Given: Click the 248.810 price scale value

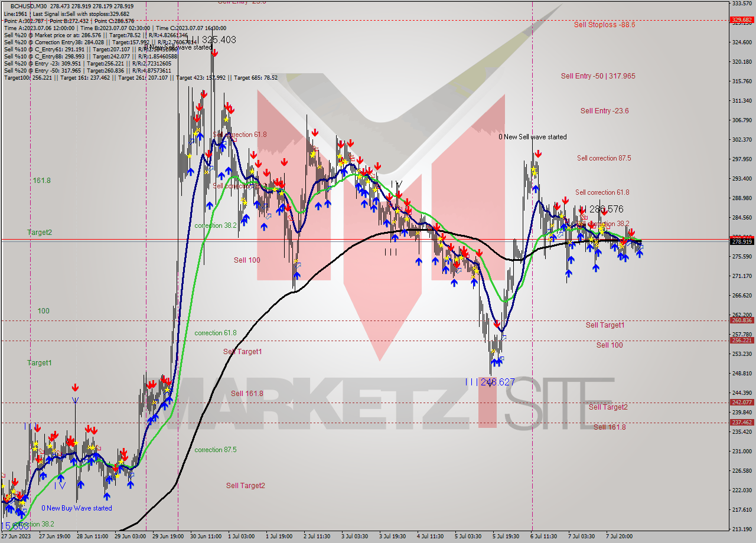Looking at the screenshot, I should 742,374.
